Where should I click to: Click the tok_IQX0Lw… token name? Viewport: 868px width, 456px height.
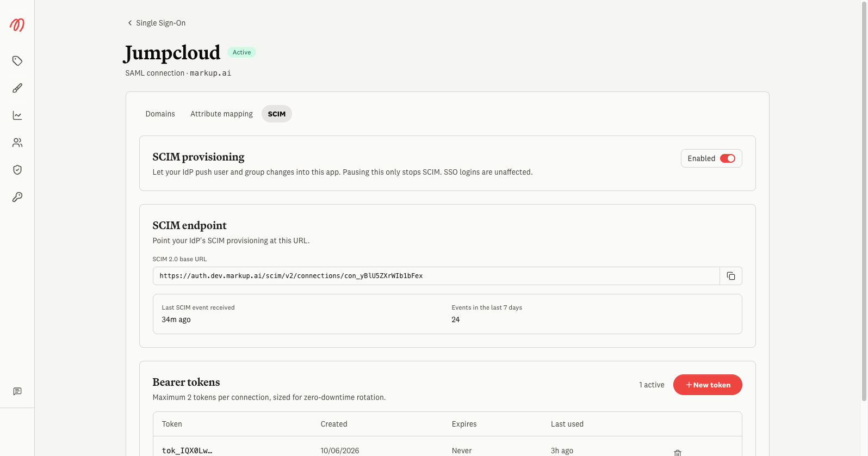187,451
